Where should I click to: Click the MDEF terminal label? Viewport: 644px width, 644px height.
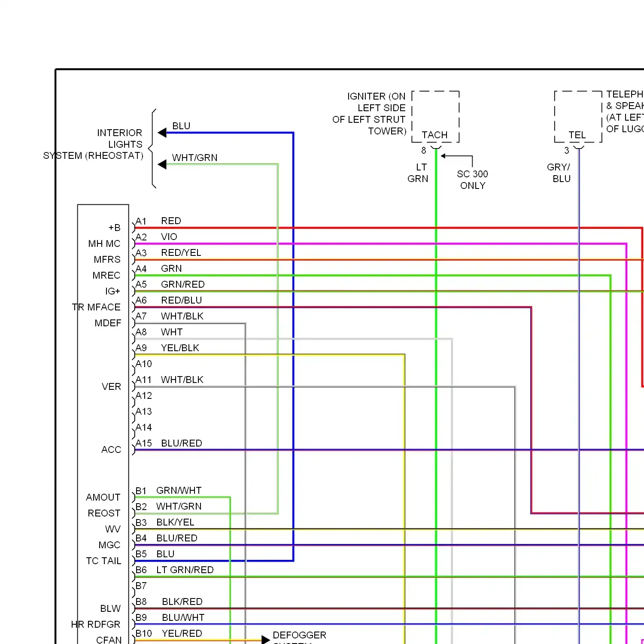(x=108, y=323)
